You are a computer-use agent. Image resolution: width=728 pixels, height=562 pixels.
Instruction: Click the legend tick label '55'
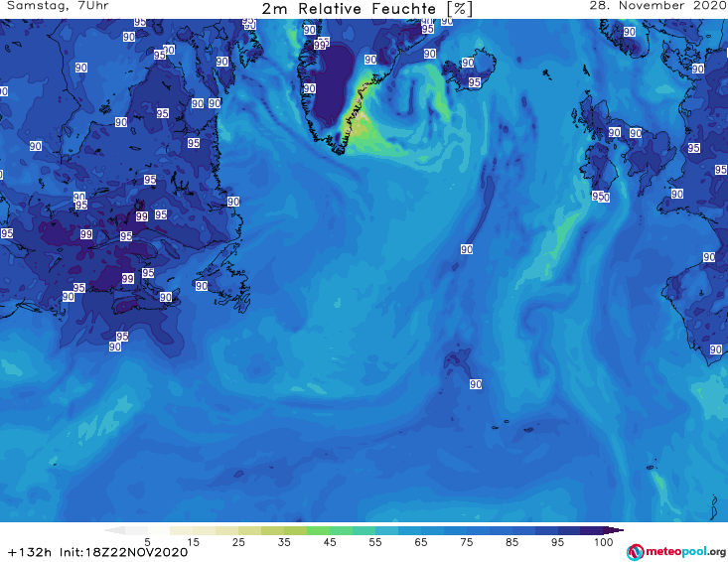[375, 542]
